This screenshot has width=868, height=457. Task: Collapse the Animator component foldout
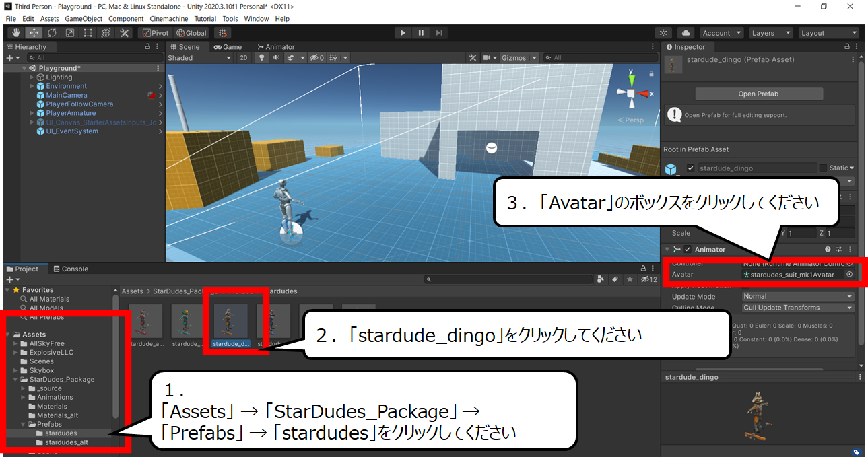[x=667, y=250]
